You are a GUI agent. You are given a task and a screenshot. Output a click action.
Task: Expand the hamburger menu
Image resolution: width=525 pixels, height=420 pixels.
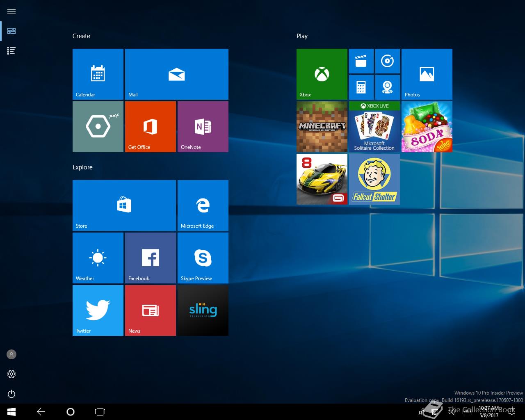click(11, 11)
